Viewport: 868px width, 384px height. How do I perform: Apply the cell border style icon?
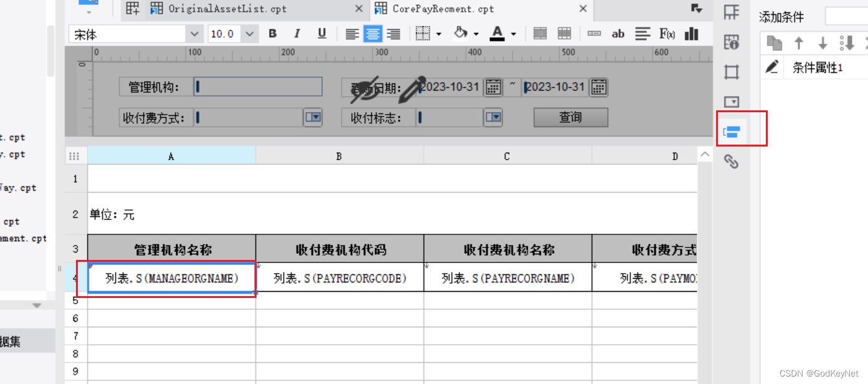423,34
